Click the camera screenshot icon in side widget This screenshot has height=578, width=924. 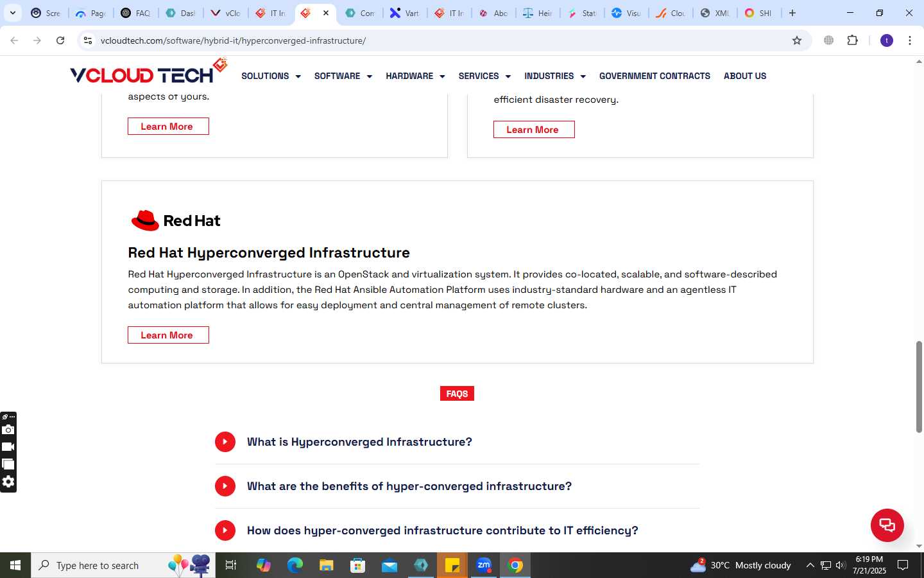point(8,430)
